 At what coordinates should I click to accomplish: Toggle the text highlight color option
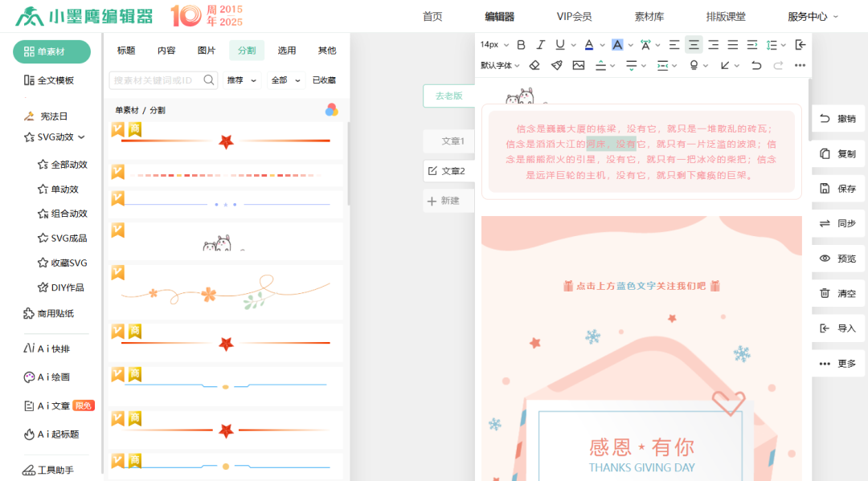click(617, 44)
